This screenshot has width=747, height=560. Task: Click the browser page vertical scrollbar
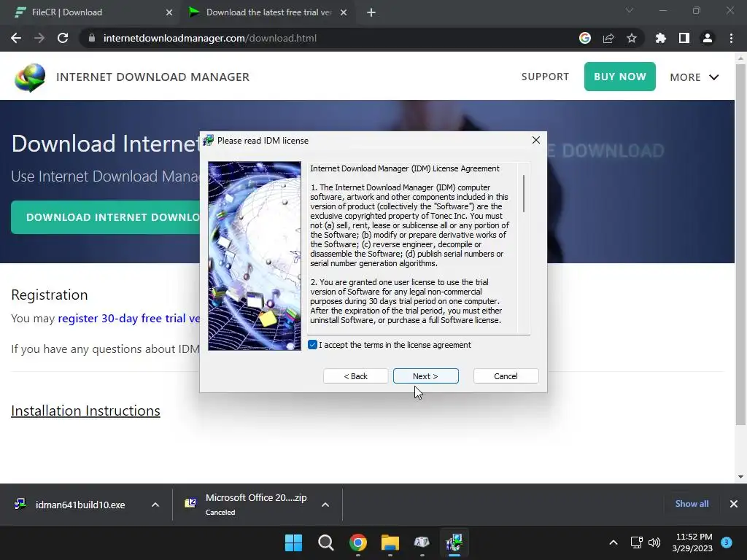click(x=740, y=244)
